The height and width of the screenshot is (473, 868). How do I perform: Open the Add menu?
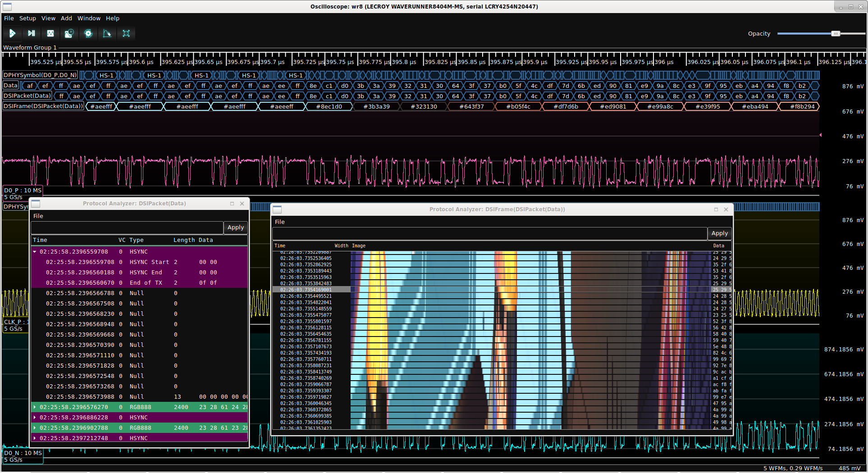(66, 18)
